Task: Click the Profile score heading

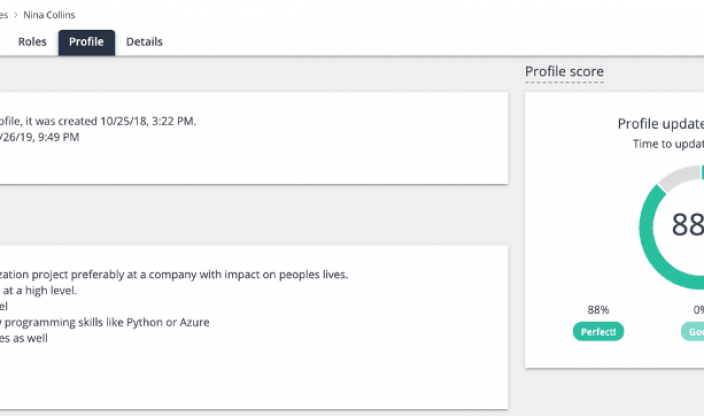Action: click(564, 72)
